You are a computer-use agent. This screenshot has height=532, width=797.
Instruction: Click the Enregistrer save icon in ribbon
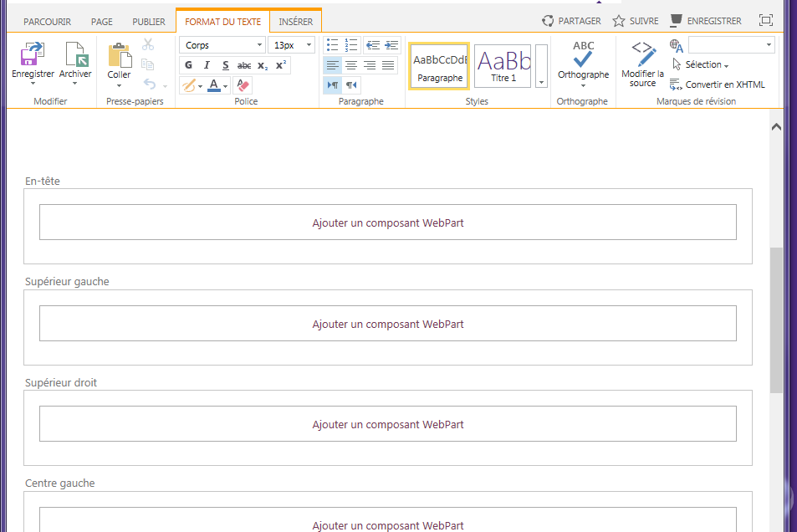pyautogui.click(x=33, y=54)
